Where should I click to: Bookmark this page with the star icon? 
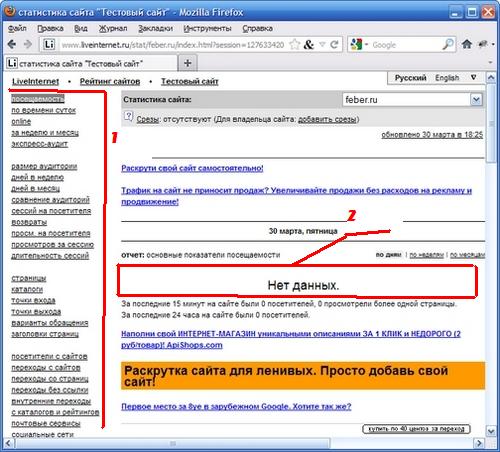click(x=294, y=44)
